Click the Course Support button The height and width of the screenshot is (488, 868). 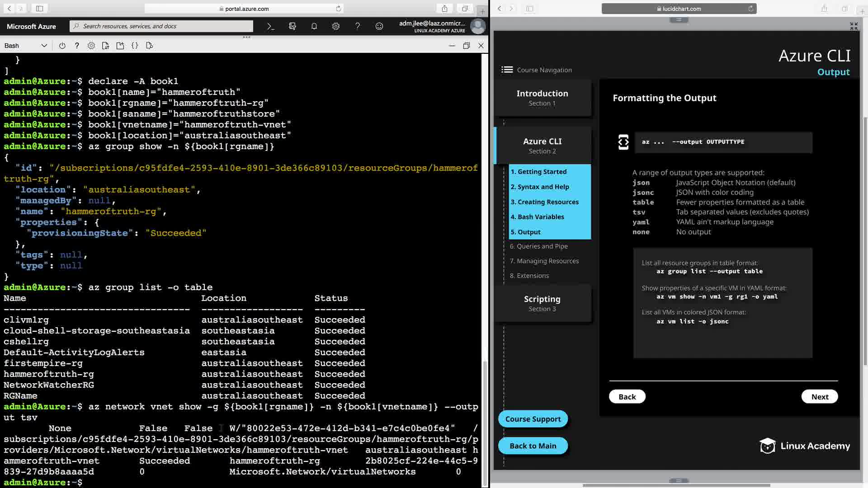533,419
